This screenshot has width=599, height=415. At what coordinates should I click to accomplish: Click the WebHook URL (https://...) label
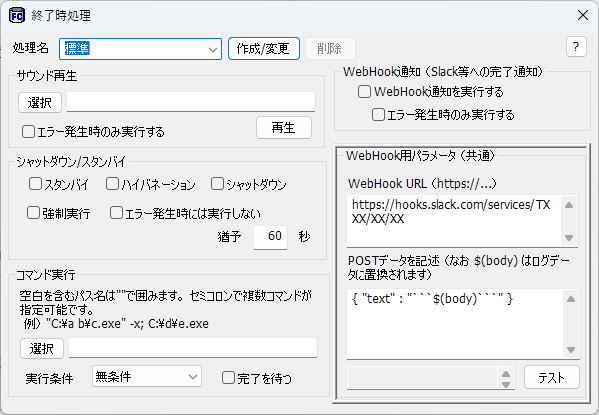pyautogui.click(x=422, y=184)
